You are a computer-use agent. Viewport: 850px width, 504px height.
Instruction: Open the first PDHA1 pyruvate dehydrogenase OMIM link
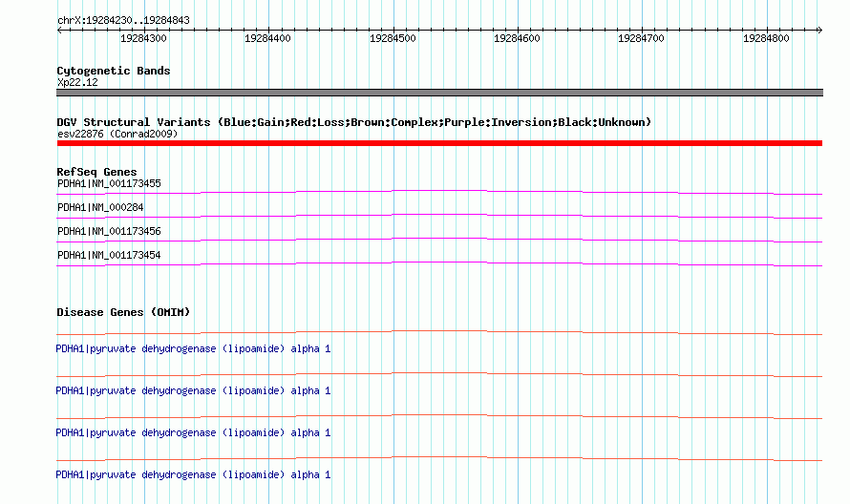193,349
